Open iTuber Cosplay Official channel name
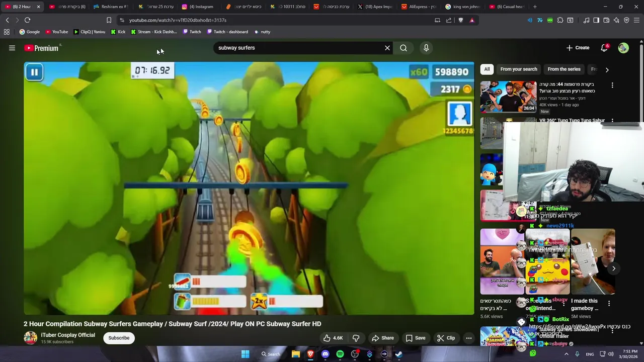The height and width of the screenshot is (362, 644). 68,335
